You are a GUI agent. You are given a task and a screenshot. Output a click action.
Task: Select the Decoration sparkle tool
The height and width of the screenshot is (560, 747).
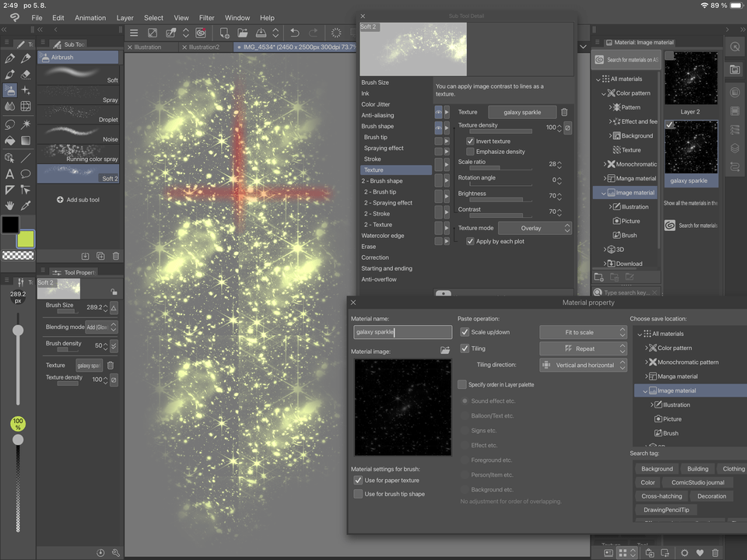[26, 90]
